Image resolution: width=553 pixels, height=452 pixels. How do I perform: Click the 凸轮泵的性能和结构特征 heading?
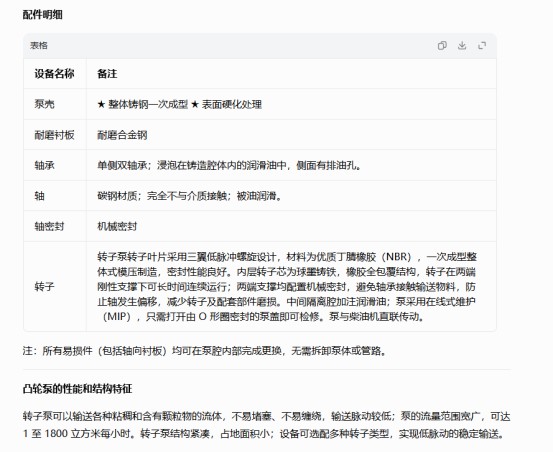[77, 389]
